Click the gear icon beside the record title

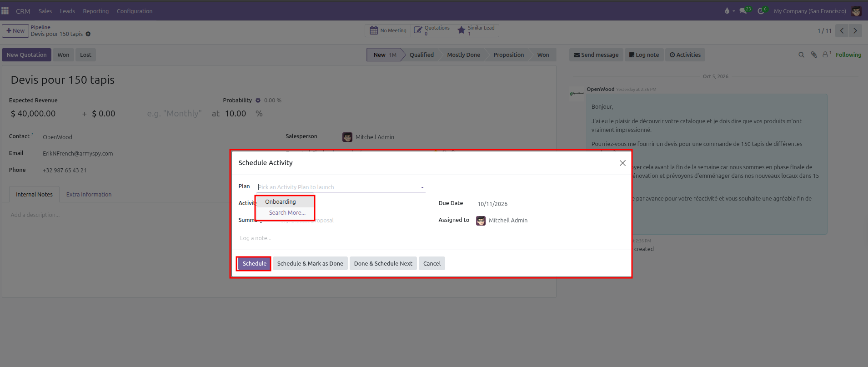(88, 34)
